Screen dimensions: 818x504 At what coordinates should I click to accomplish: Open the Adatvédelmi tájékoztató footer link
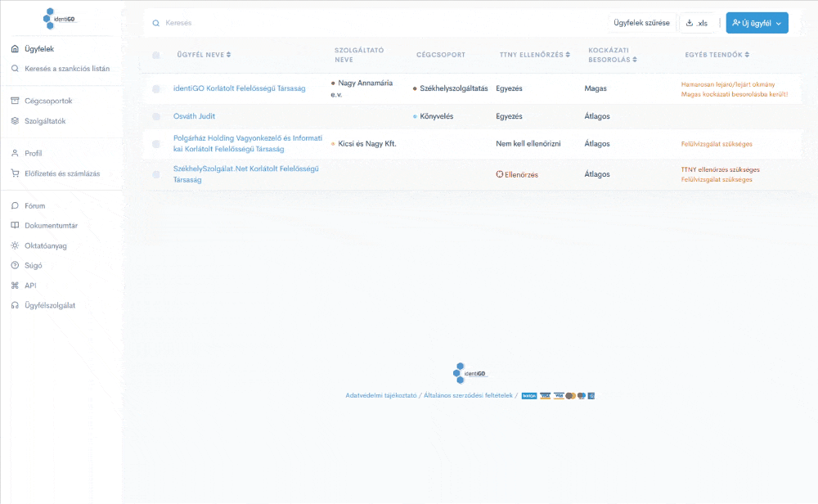[x=381, y=395]
